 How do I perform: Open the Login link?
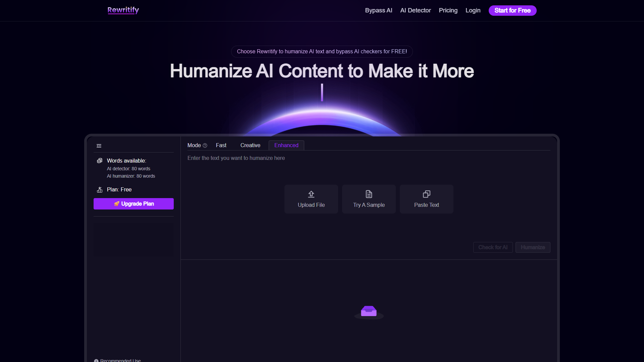[473, 10]
